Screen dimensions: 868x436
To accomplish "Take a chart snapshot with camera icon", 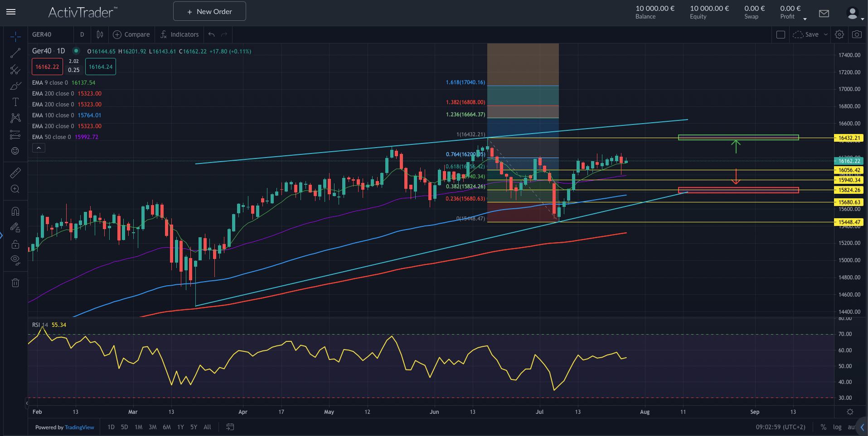I will (857, 34).
